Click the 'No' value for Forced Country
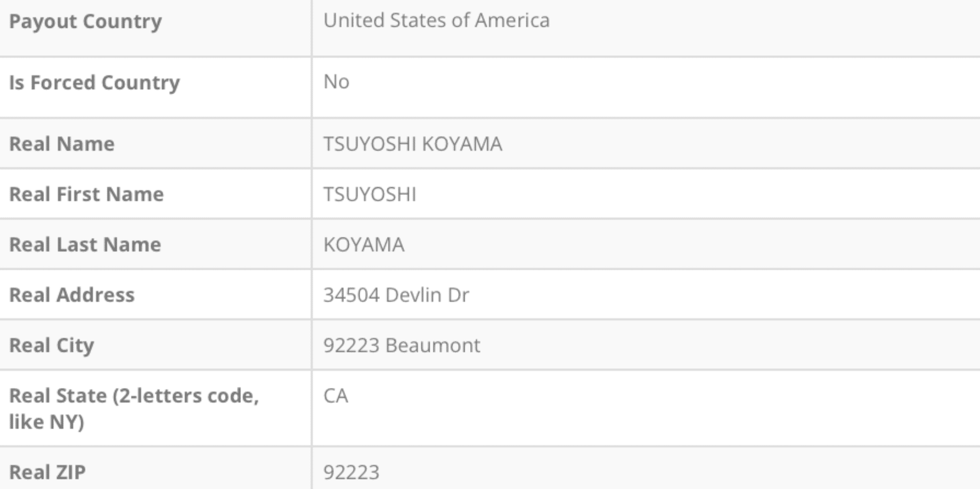 pos(336,82)
